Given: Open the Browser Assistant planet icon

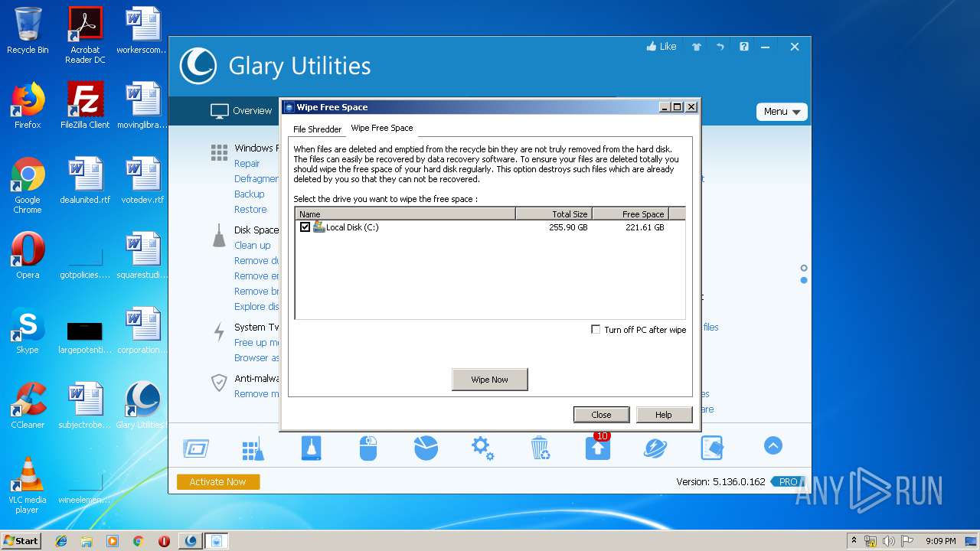Looking at the screenshot, I should 655,448.
